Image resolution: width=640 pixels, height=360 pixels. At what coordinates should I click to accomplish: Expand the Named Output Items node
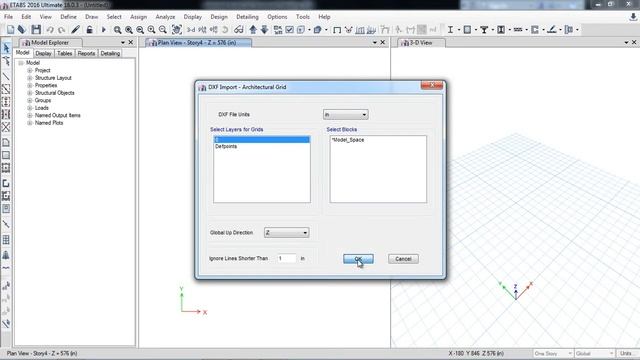pos(30,116)
